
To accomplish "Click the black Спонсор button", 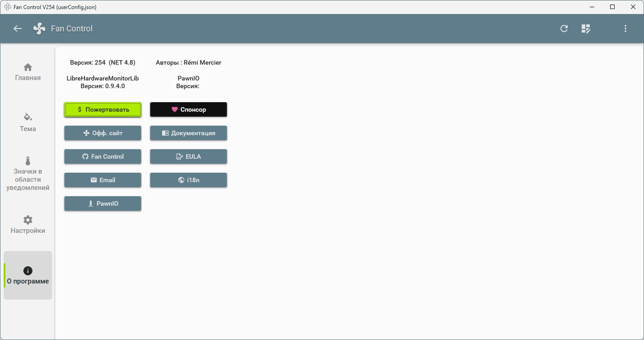I will tap(188, 109).
